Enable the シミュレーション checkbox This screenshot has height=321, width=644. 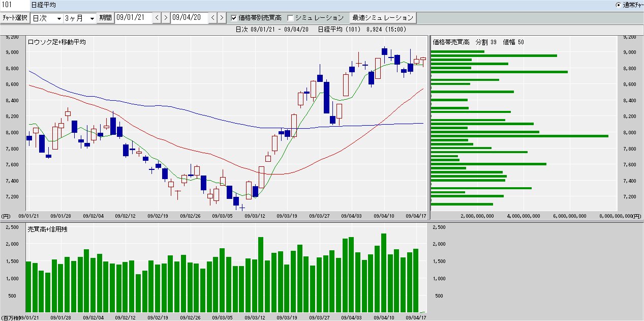(291, 18)
